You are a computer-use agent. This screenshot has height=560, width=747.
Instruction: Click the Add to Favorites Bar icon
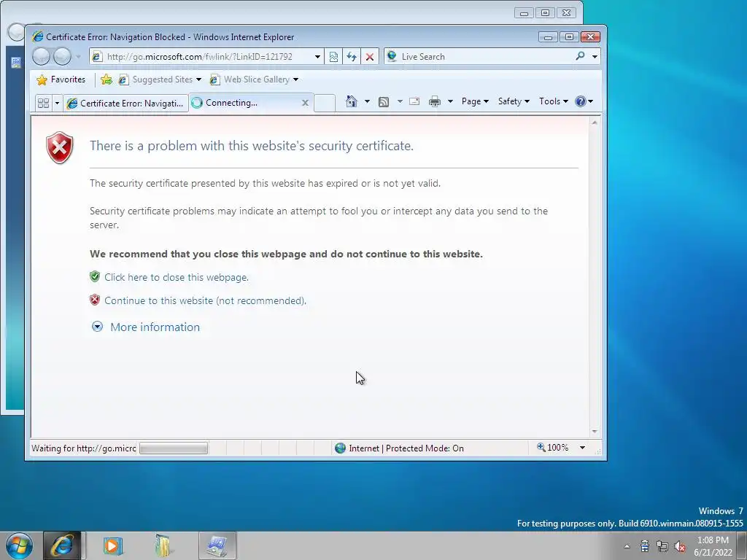[x=107, y=79]
